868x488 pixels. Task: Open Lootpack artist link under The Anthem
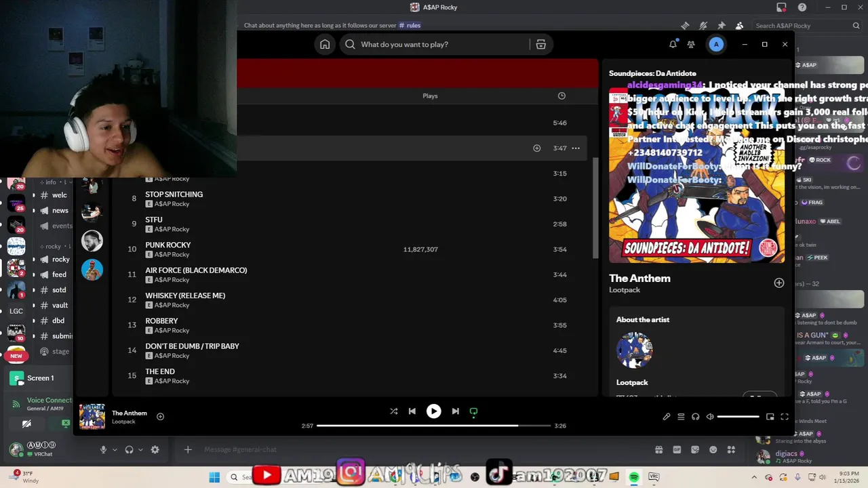[x=625, y=290]
